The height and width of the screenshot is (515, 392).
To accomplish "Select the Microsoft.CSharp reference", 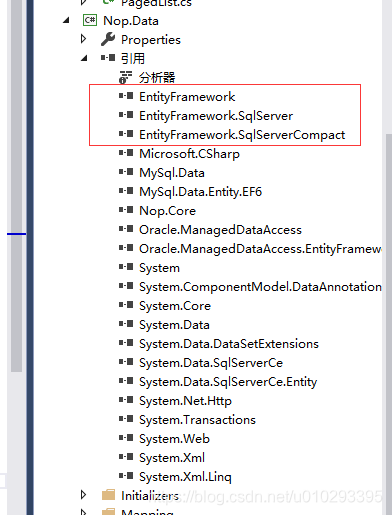I will (189, 154).
